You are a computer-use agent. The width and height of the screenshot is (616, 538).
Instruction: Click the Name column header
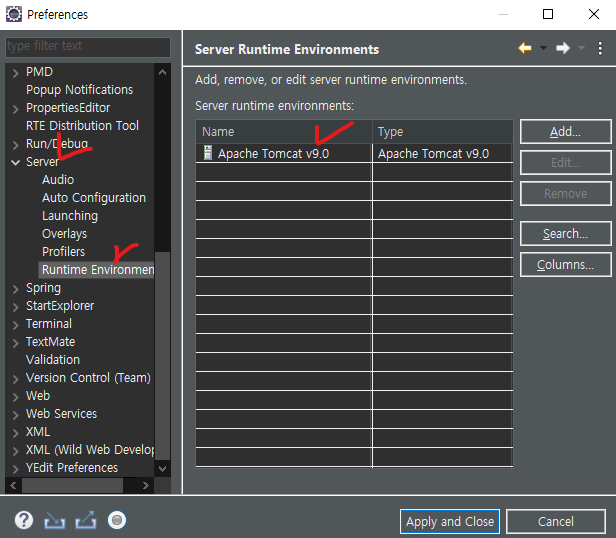[284, 132]
